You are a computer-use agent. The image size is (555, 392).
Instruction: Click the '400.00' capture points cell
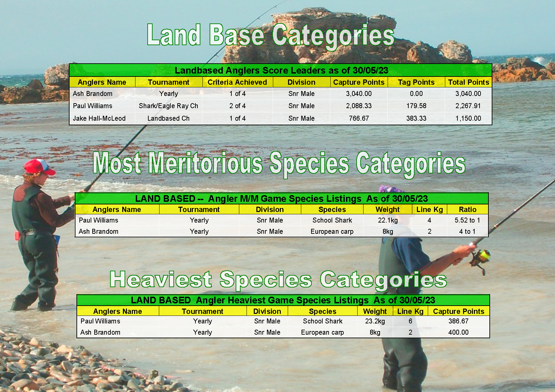click(458, 332)
